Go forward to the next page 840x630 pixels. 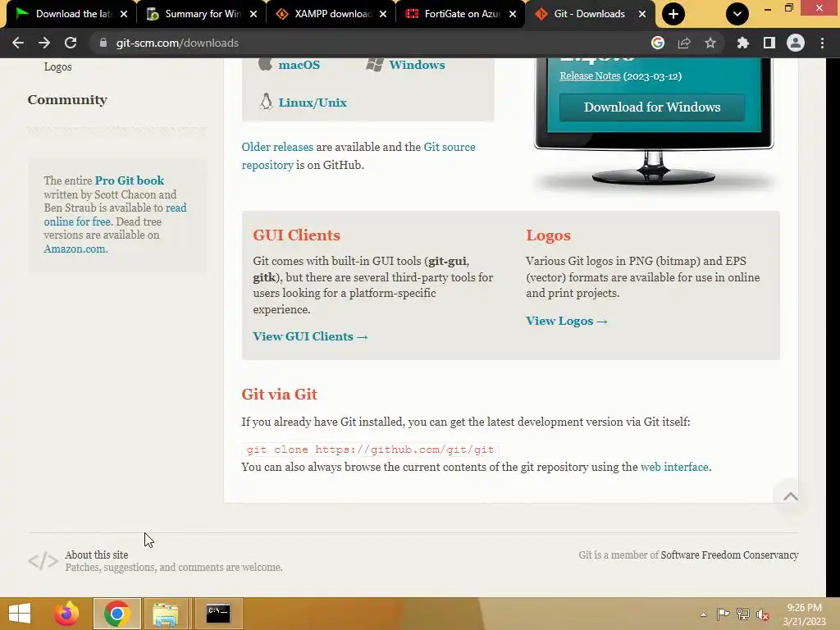point(44,43)
